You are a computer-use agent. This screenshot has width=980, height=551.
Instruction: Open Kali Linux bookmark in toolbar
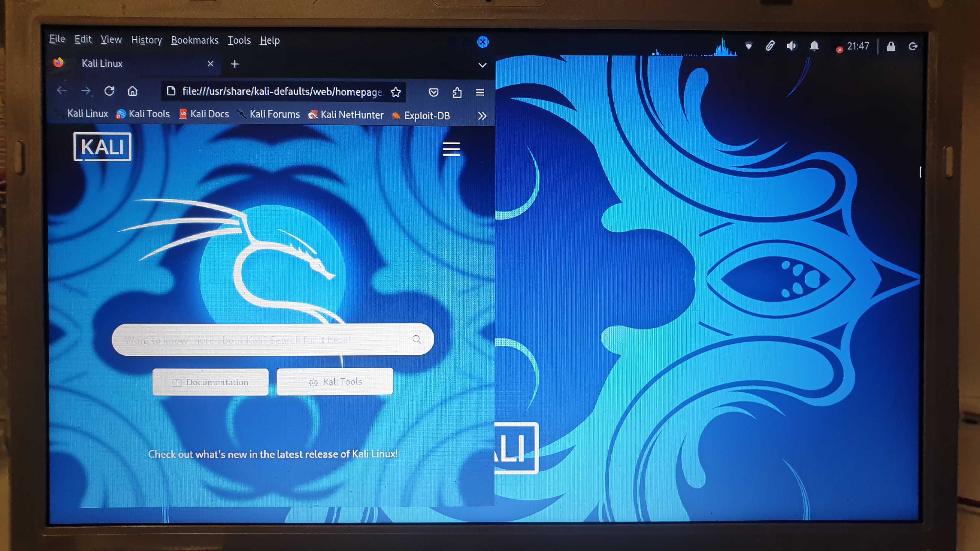point(87,113)
